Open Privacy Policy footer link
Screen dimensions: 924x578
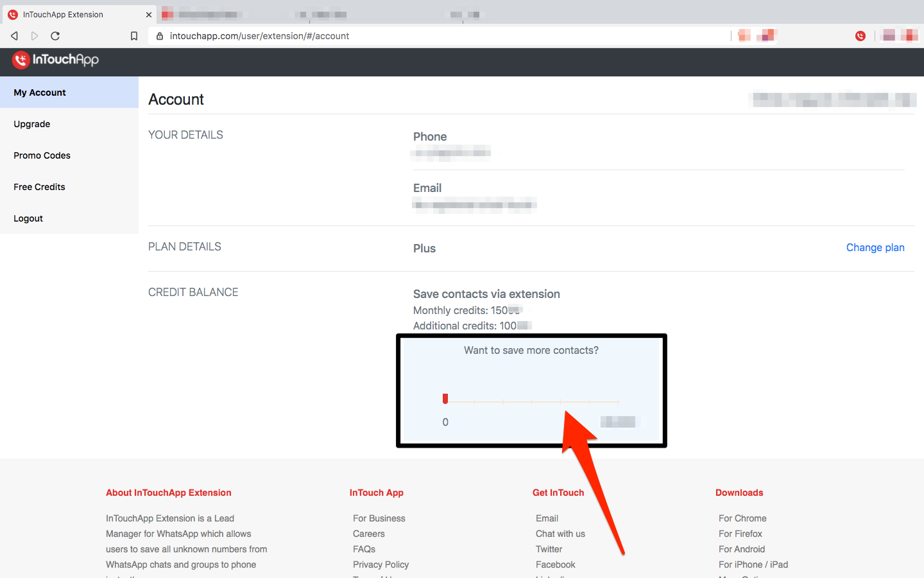(381, 565)
